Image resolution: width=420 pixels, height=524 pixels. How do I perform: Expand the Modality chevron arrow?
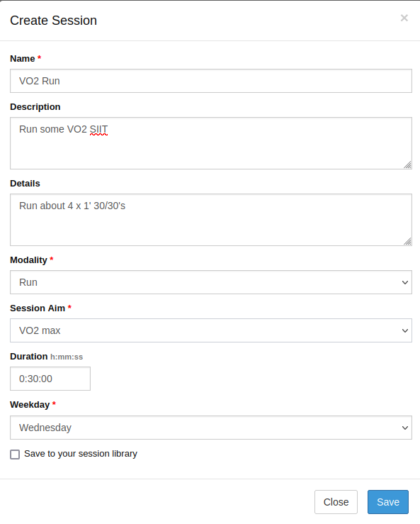[405, 282]
